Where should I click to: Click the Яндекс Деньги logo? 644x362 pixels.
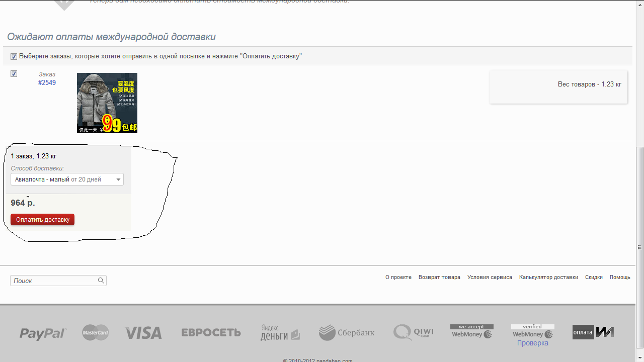click(x=280, y=332)
